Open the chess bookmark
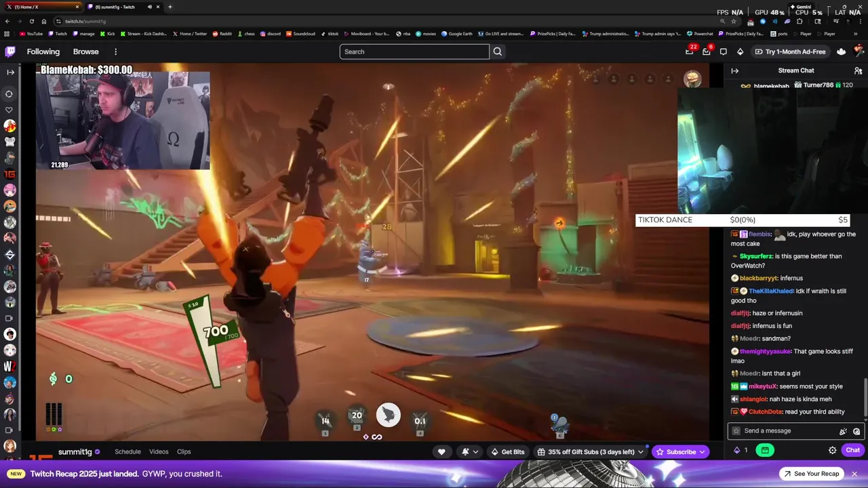The image size is (868, 488). [x=245, y=33]
